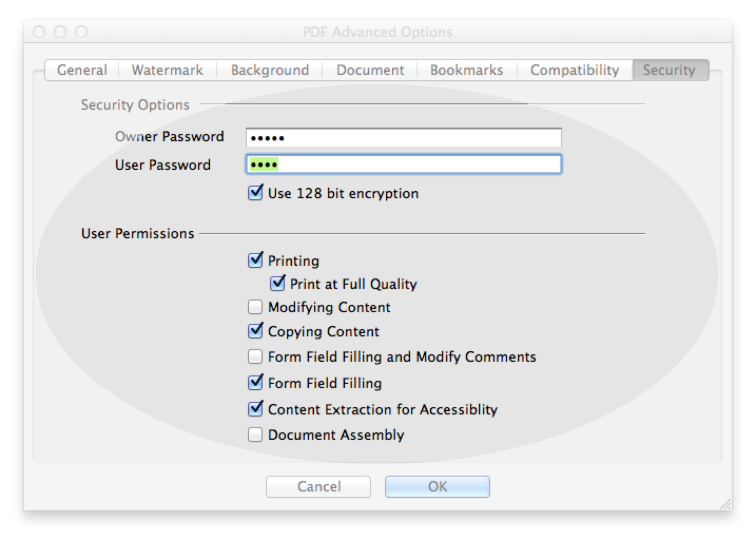The height and width of the screenshot is (541, 756).
Task: Toggle Content Extraction for Accessibility checkbox
Action: [256, 409]
